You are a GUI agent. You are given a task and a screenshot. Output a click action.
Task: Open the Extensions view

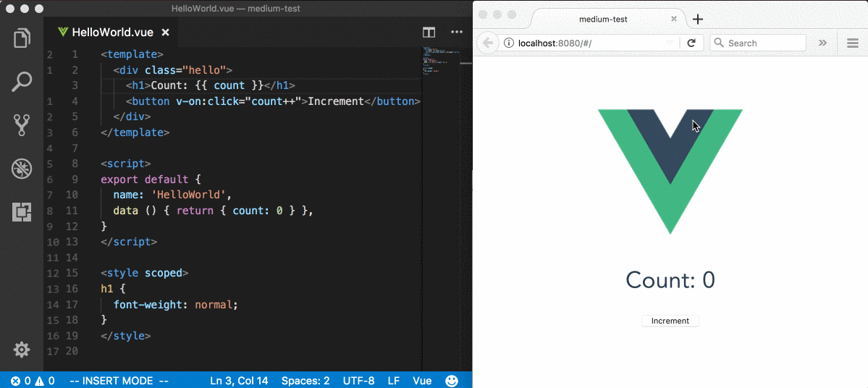[22, 211]
